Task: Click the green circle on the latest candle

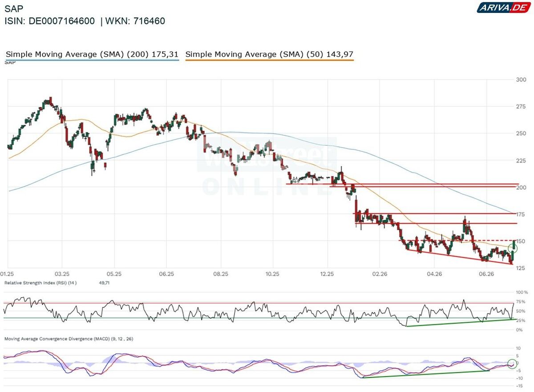Action: tap(512, 247)
